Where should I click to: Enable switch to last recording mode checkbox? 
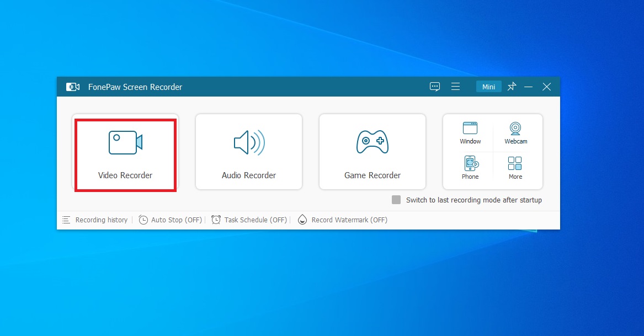pyautogui.click(x=396, y=200)
